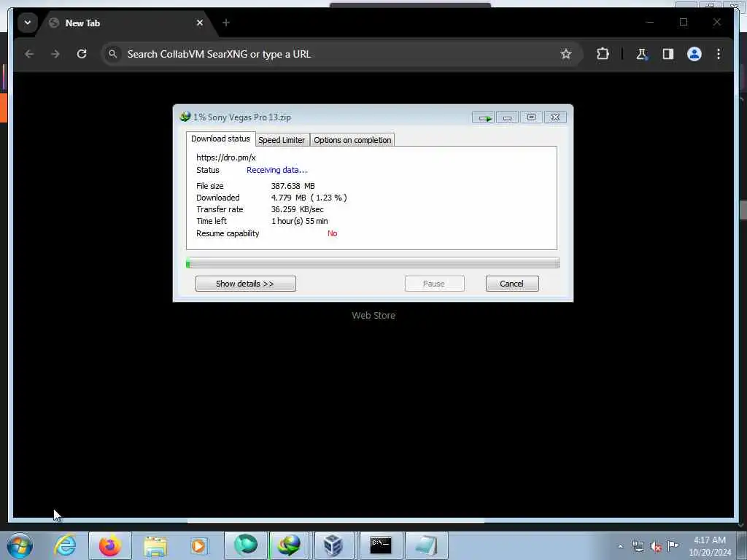
Task: Switch to the Speed Limiter tab
Action: (x=282, y=140)
